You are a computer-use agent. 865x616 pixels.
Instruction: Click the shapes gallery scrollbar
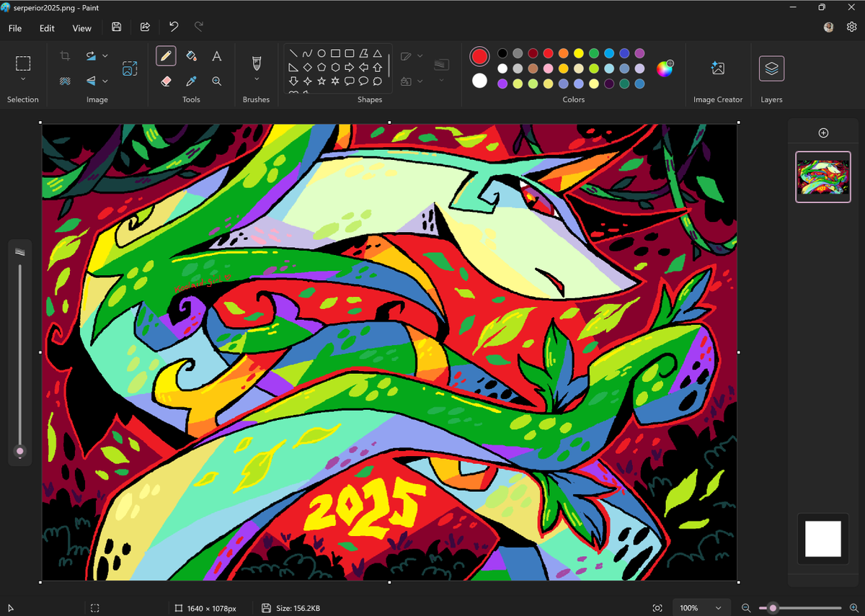(x=389, y=66)
